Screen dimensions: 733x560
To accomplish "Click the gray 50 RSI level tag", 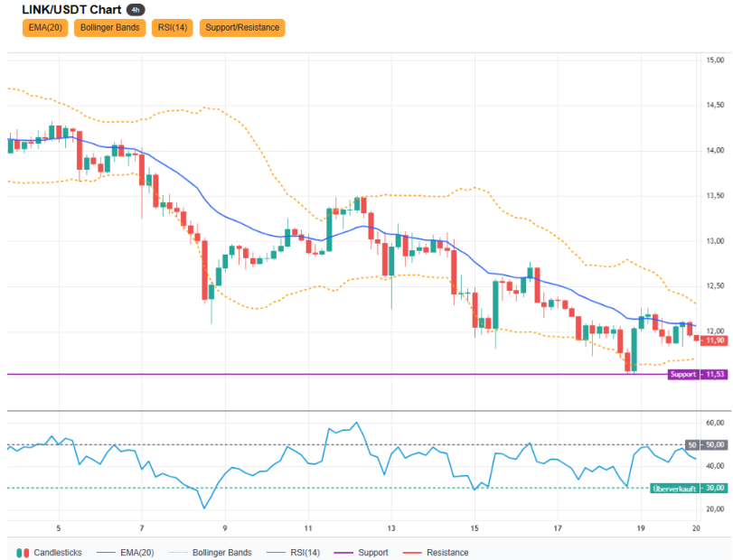I will point(691,444).
